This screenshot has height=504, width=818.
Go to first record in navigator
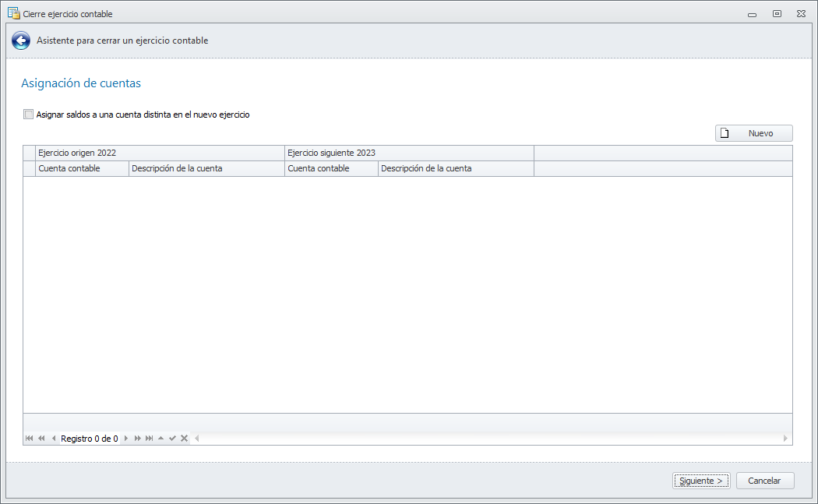(x=30, y=439)
